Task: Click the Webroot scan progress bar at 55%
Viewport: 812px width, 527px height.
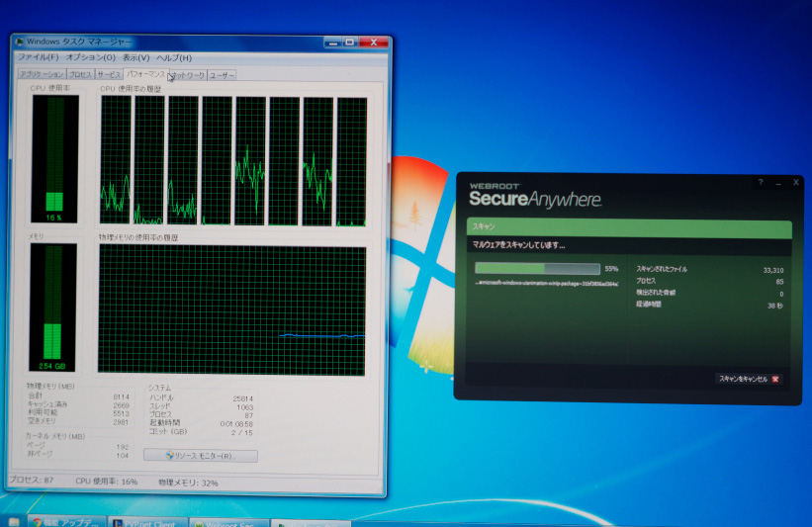Action: click(x=537, y=268)
